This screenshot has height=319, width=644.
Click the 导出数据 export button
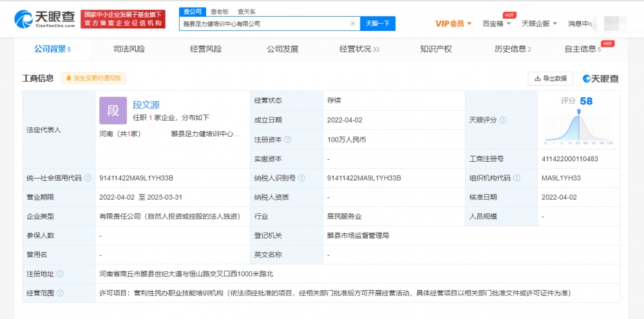[551, 79]
